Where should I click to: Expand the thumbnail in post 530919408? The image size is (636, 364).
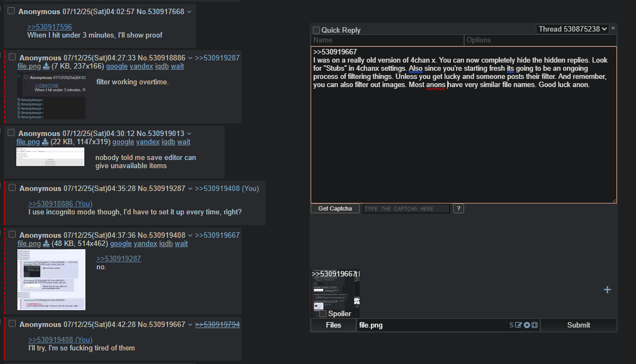tap(52, 280)
